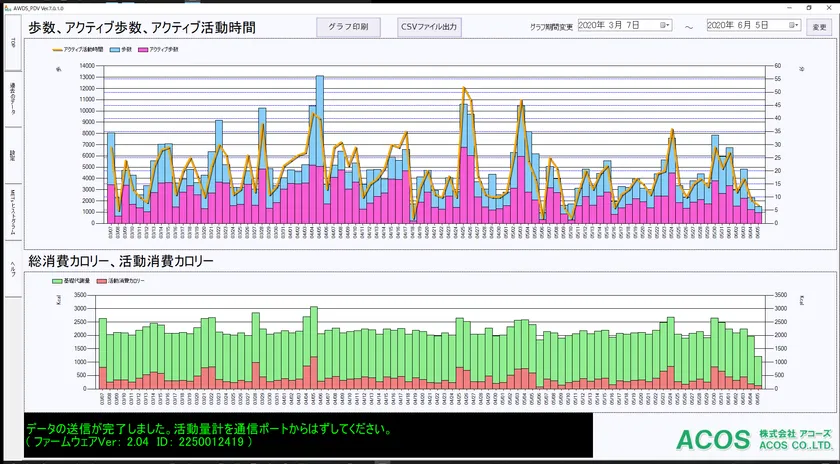Open end date calendar dropdown for 6月5日
This screenshot has height=464, width=840.
click(794, 26)
